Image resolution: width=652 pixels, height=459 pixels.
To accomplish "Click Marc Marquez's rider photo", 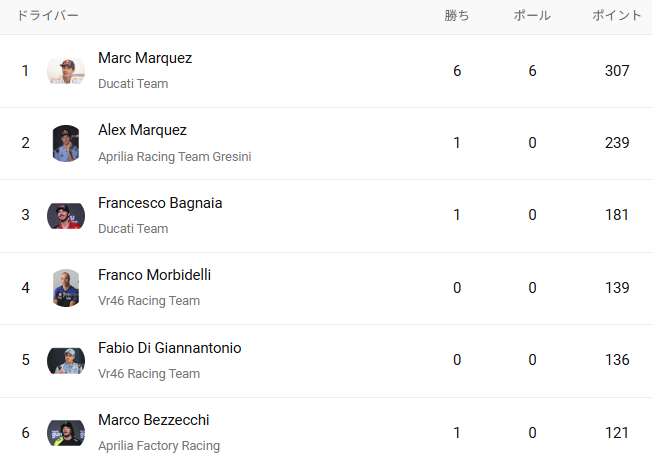I will coord(66,71).
